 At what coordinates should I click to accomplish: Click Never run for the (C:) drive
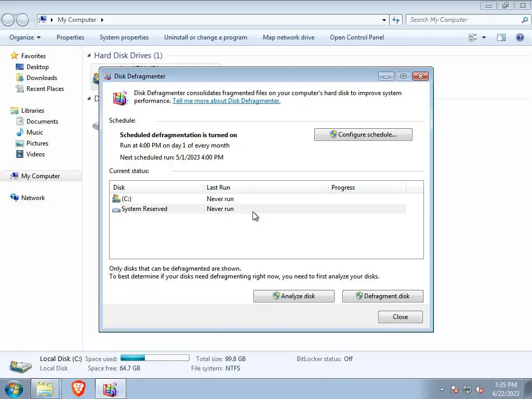tap(220, 199)
